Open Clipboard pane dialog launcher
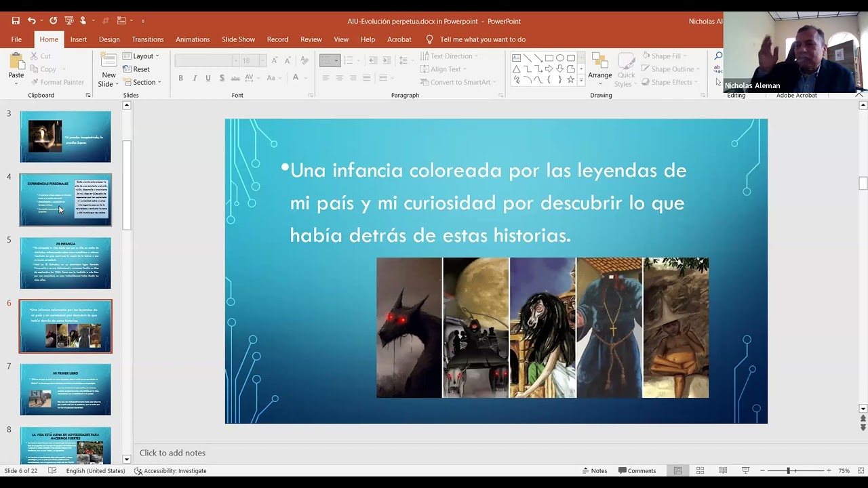Viewport: 868px width, 488px height. pos(88,96)
